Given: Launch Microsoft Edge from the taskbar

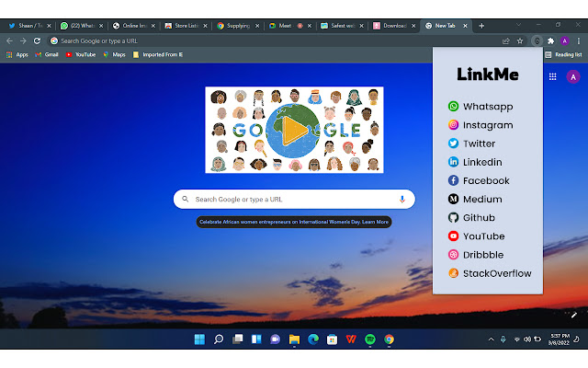Looking at the screenshot, I should tap(313, 339).
